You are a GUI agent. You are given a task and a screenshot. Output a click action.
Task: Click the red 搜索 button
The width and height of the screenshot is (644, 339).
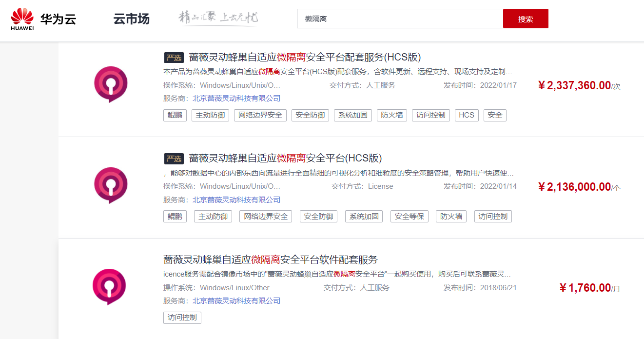tap(526, 19)
